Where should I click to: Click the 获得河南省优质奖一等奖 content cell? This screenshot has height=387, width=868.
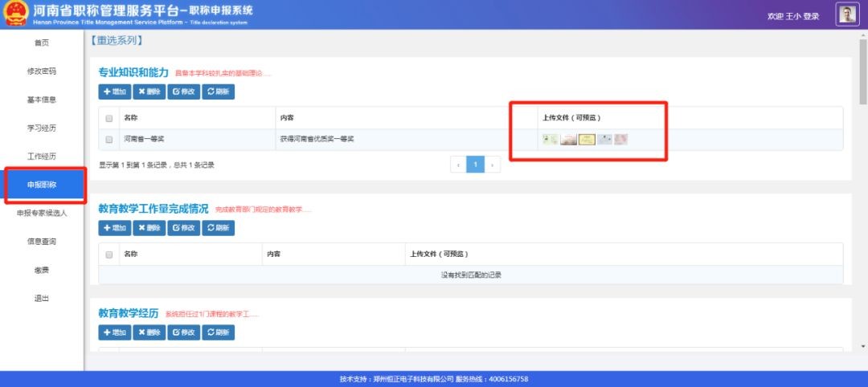coord(317,140)
